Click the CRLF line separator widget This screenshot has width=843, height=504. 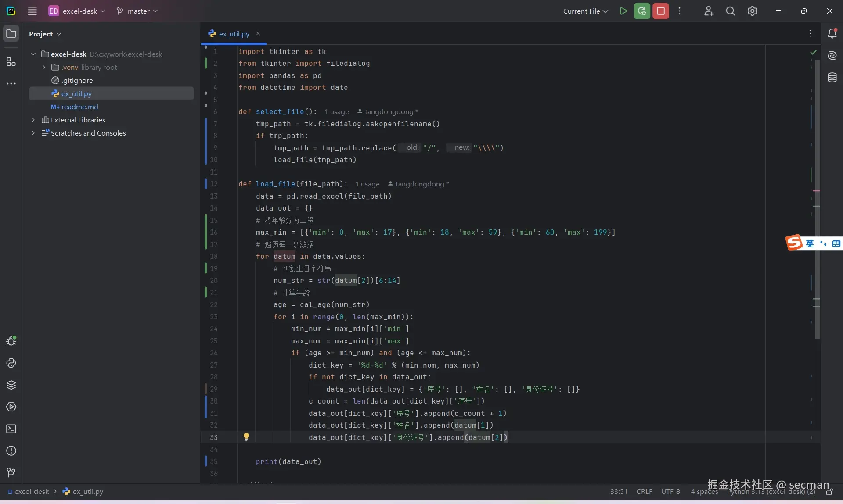point(644,491)
